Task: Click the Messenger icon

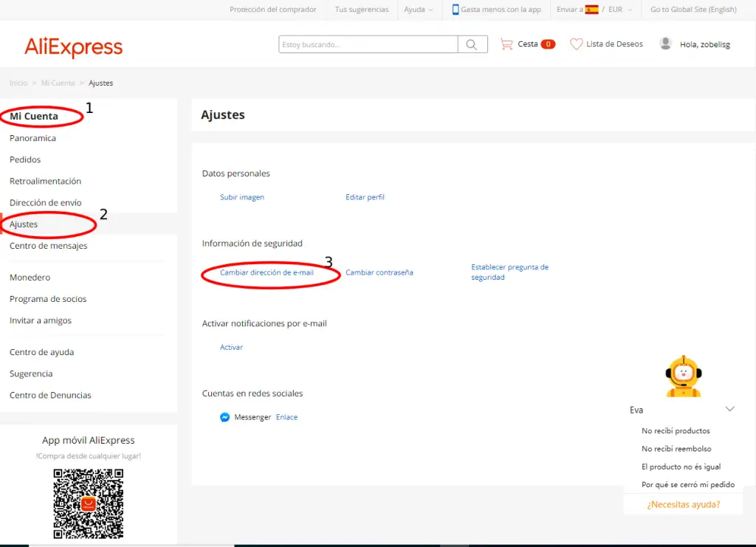Action: pos(224,417)
